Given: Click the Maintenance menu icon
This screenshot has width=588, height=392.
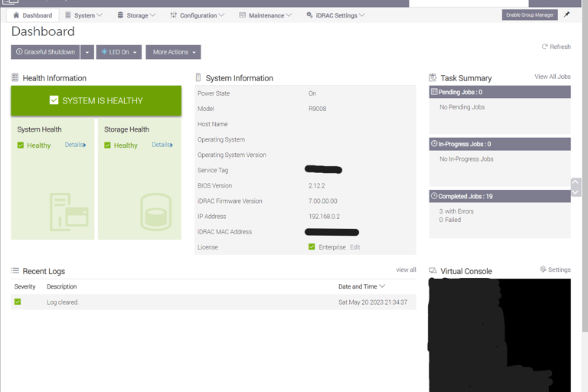Looking at the screenshot, I should click(242, 15).
